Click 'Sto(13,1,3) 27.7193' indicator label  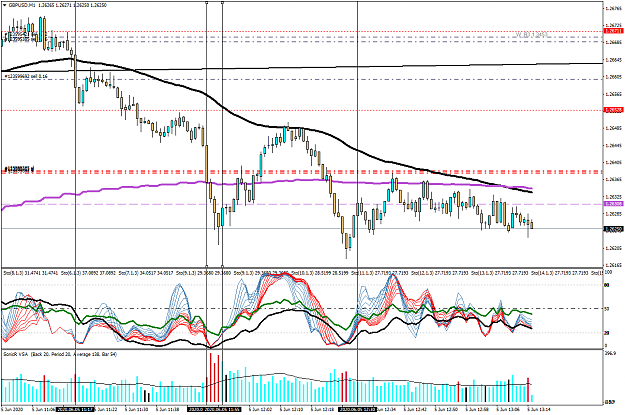tap(491, 273)
